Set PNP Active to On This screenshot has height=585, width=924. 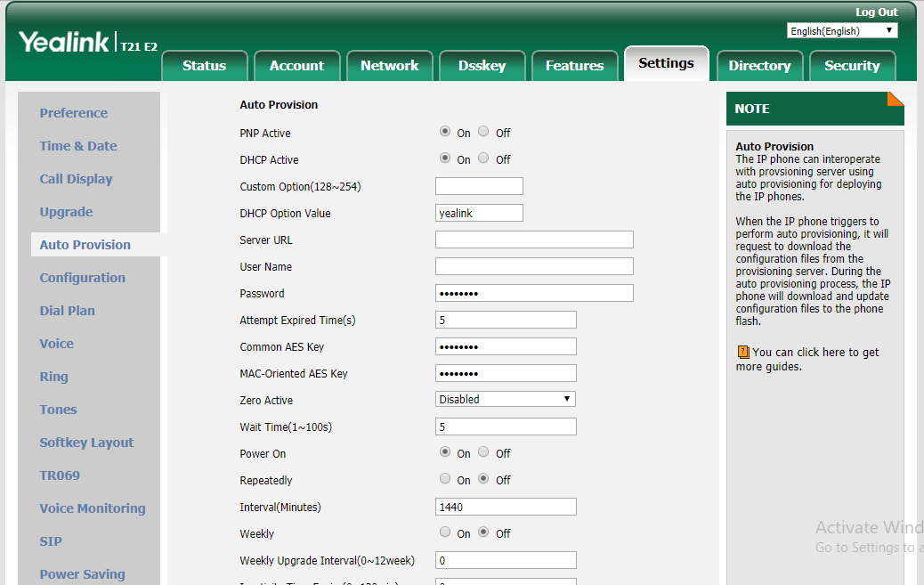click(445, 132)
